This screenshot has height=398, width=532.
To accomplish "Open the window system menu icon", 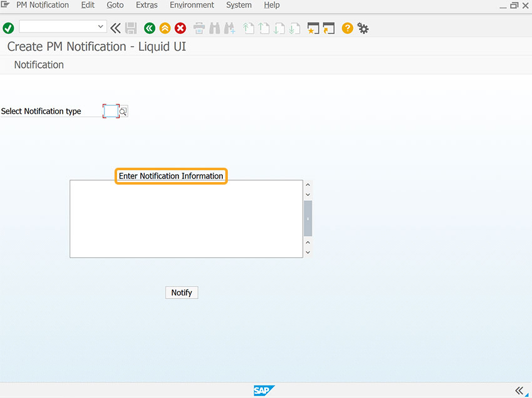I will pos(5,4).
